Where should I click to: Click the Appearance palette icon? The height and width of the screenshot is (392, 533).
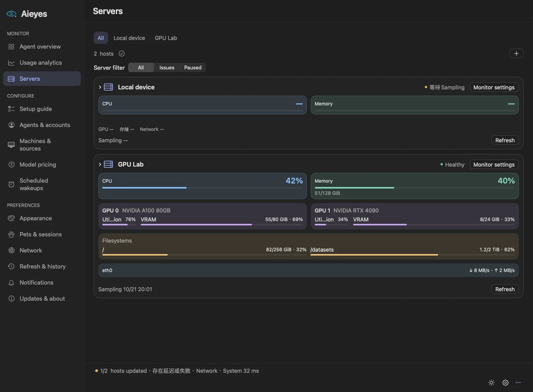coord(11,218)
